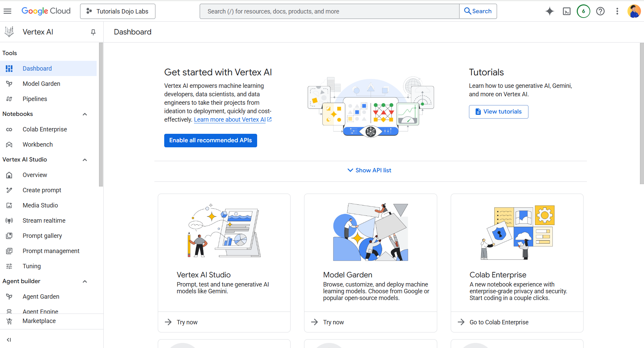Viewport: 644px width, 348px height.
Task: Select Model Garden in the sidebar
Action: (41, 84)
